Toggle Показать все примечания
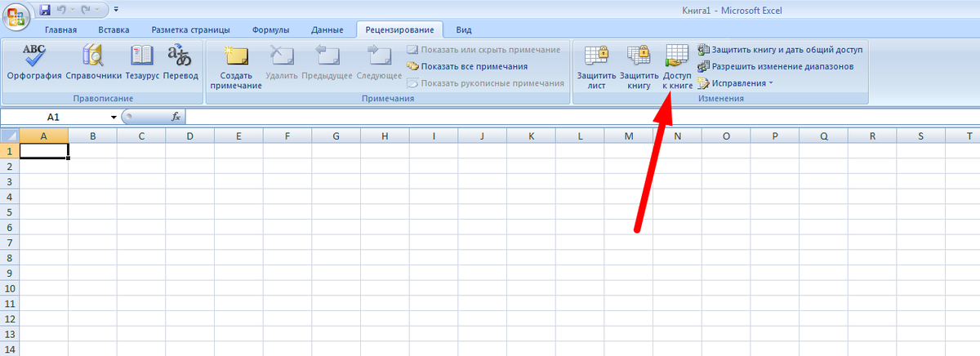The width and height of the screenshot is (980, 356). (x=467, y=66)
